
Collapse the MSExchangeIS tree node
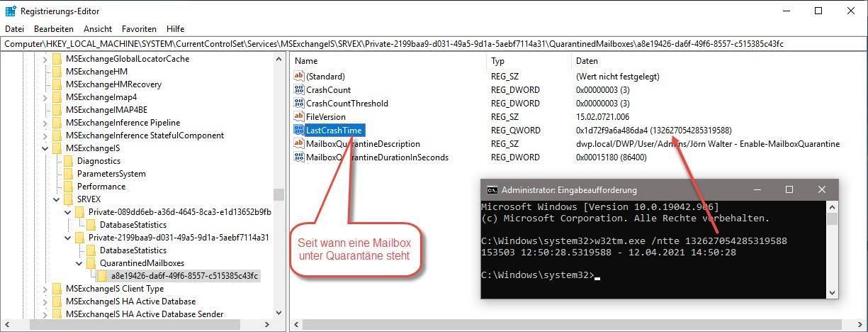click(x=45, y=148)
